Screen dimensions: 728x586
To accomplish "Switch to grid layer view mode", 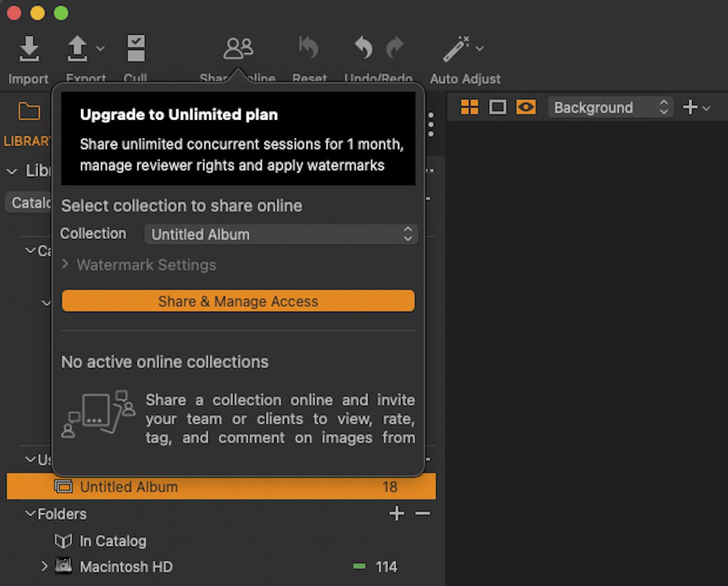I will point(469,107).
